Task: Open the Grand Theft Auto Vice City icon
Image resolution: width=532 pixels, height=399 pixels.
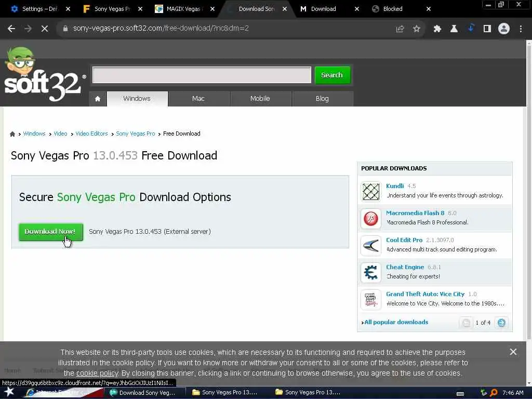Action: [x=371, y=300]
